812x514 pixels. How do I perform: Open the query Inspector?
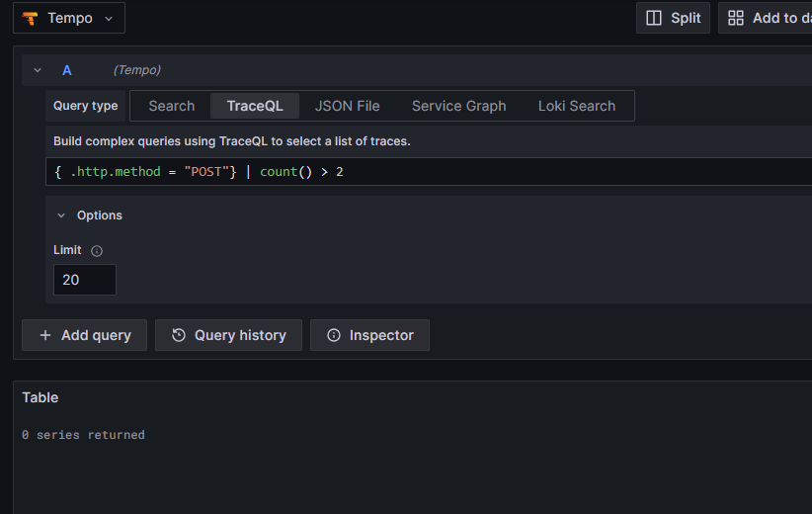coord(369,335)
